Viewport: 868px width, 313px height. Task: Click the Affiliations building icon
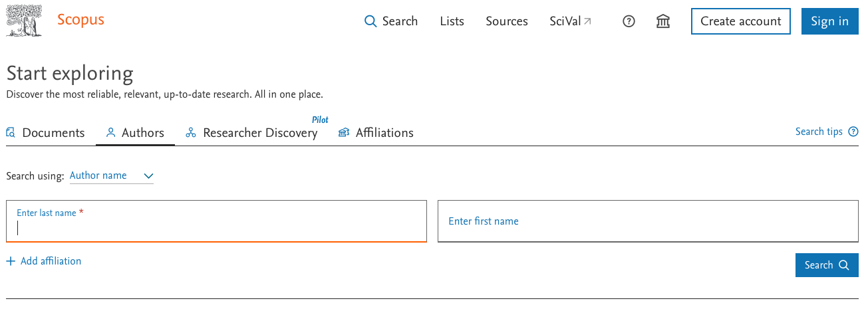[344, 132]
